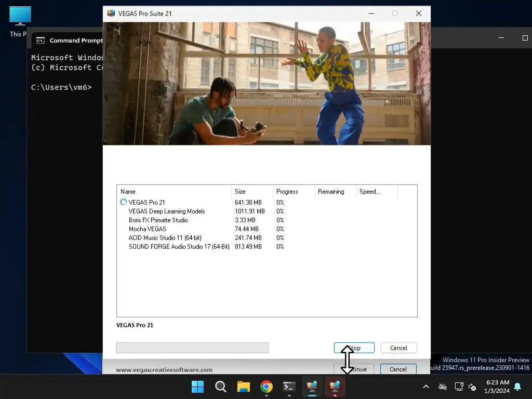532x399 pixels.
Task: Click the 241.74 MB size value
Action: [248, 237]
